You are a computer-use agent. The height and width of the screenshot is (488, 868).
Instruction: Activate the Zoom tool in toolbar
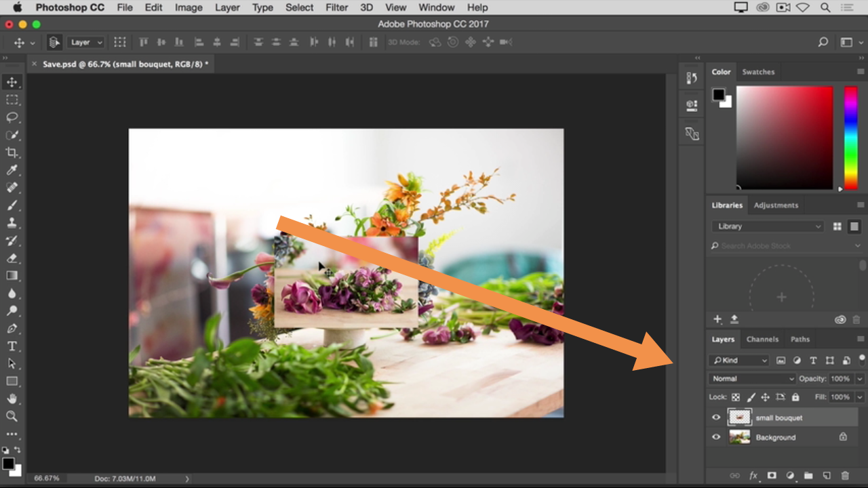coord(12,416)
